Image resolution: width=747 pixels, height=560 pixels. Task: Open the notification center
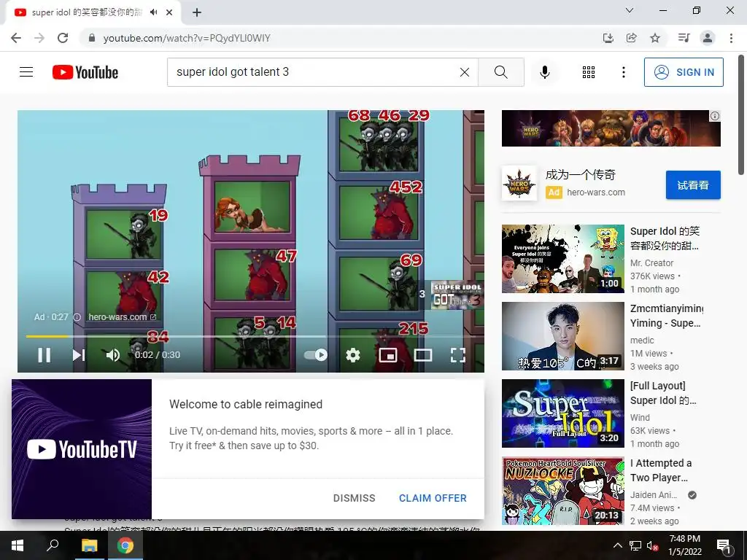pyautogui.click(x=723, y=545)
